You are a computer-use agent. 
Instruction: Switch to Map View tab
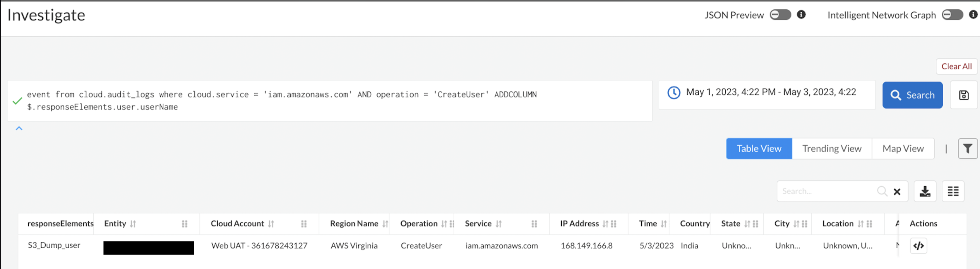(903, 149)
